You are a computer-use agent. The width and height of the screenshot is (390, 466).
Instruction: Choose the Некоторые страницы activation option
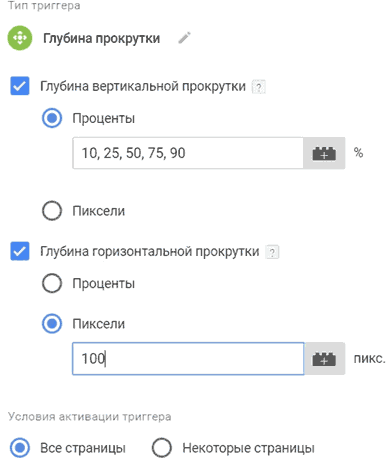coord(162,448)
